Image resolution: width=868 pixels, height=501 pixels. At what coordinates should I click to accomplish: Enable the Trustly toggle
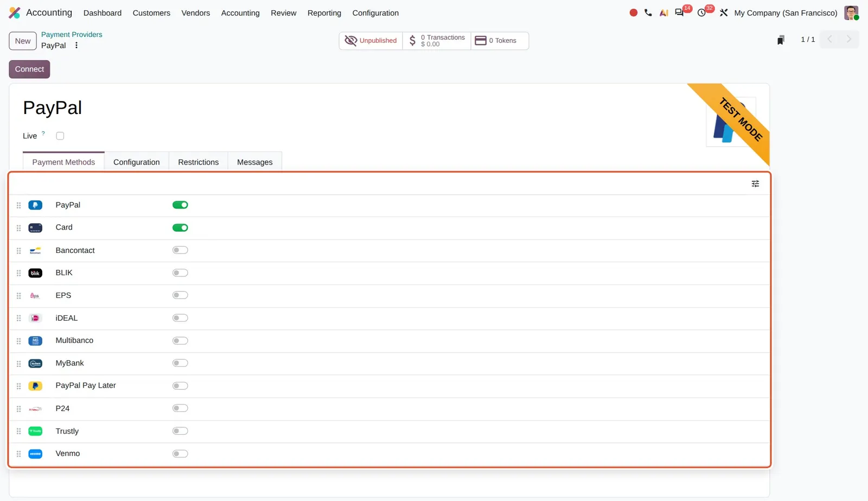pyautogui.click(x=180, y=431)
